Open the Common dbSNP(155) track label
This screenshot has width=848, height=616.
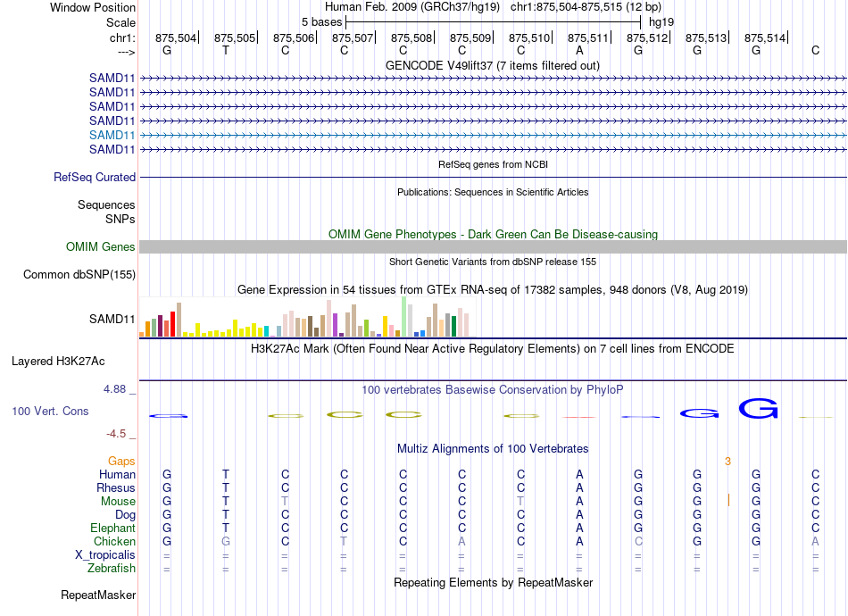coord(79,275)
